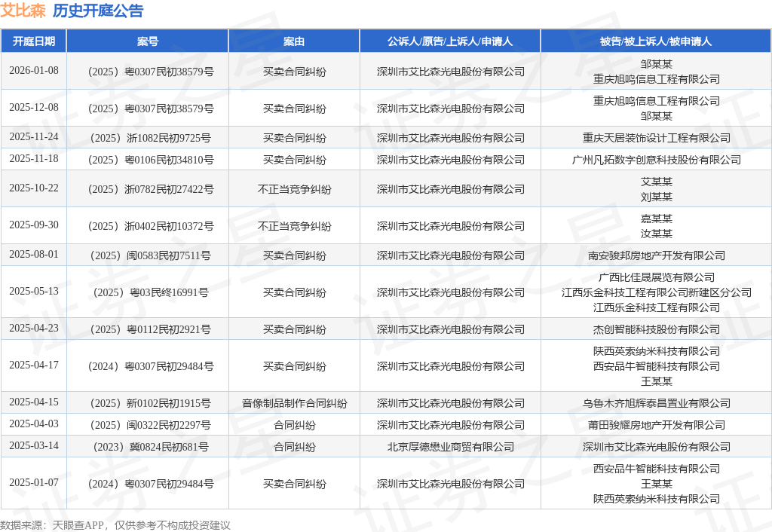The image size is (772, 532).
Task: Click the date 2025-04-03
Action: coord(33,423)
